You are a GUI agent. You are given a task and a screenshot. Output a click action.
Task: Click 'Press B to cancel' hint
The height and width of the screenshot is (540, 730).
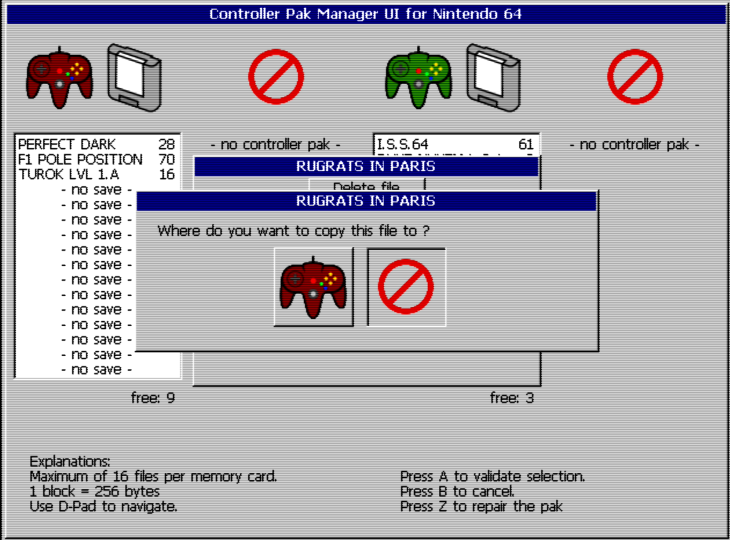[457, 491]
